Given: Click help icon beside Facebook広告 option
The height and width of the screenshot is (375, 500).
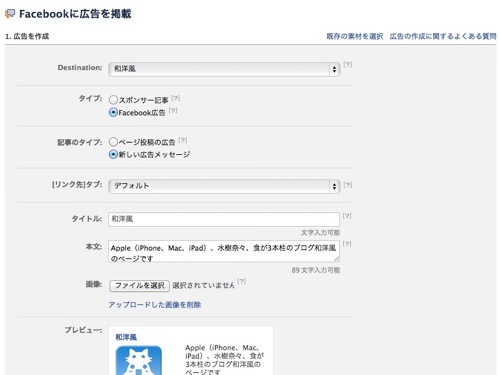Looking at the screenshot, I should tap(173, 110).
